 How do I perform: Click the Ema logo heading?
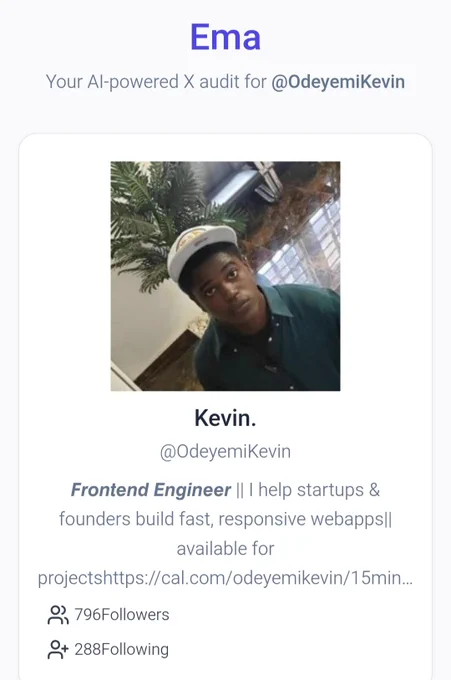tap(226, 37)
